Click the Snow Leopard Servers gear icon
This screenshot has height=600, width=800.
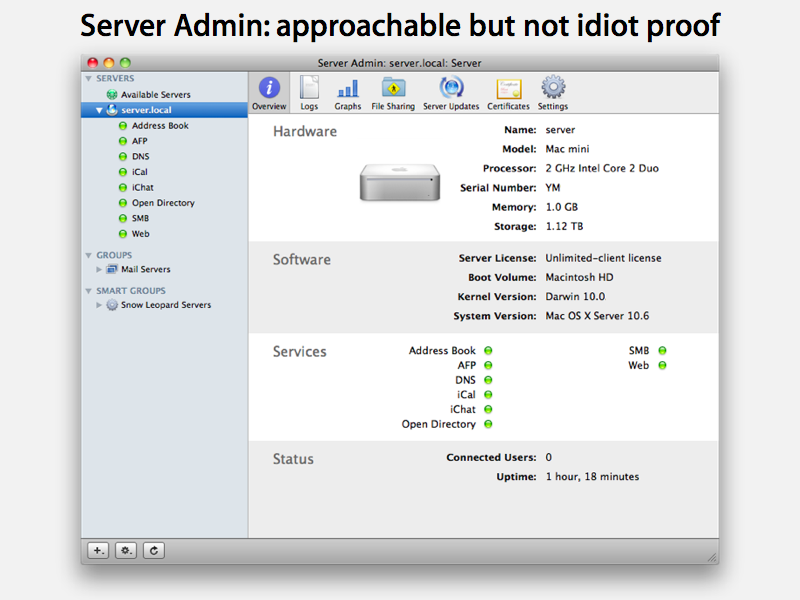tap(112, 305)
